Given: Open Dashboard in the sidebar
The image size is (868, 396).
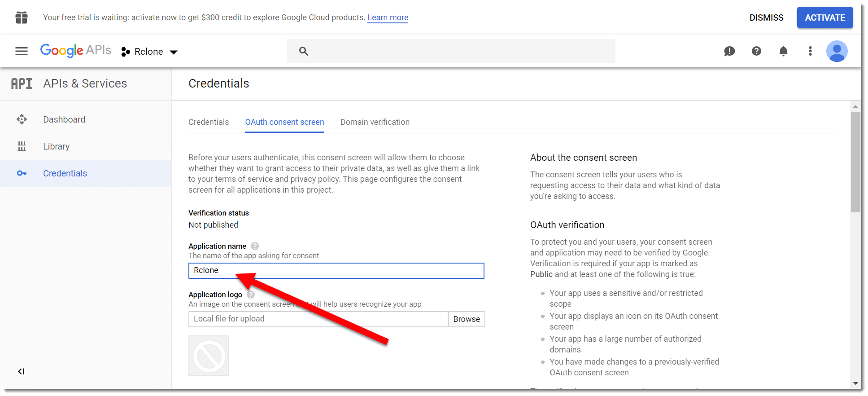Looking at the screenshot, I should pos(86,119).
